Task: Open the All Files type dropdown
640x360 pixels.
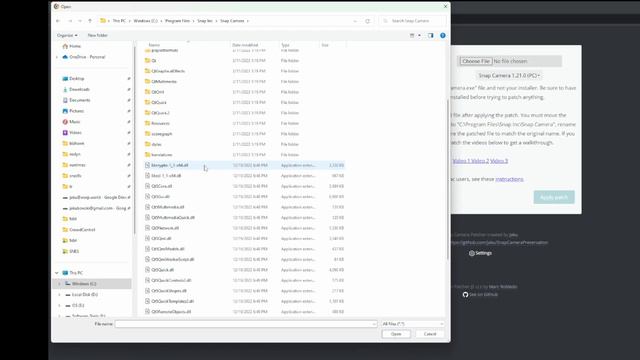Action: pyautogui.click(x=412, y=324)
